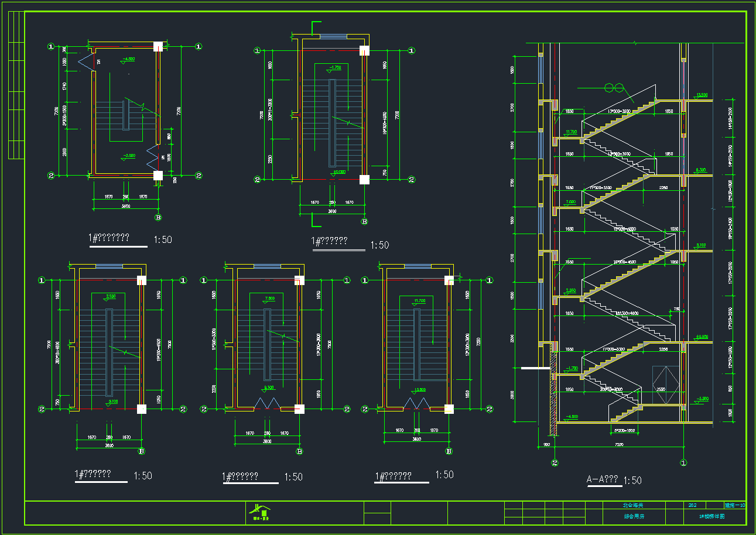
Task: Select the 北仑海关 project name cell
Action: [x=633, y=505]
